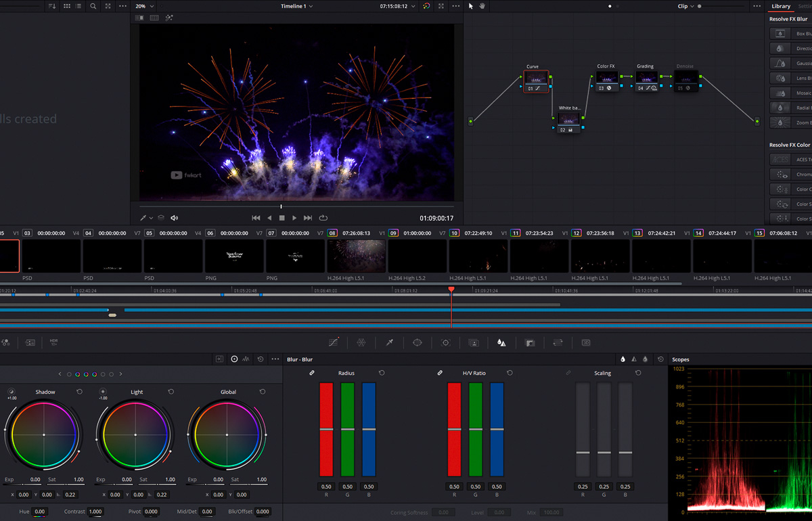Open the Color Warper palette icon
This screenshot has height=521, width=812.
(x=361, y=343)
